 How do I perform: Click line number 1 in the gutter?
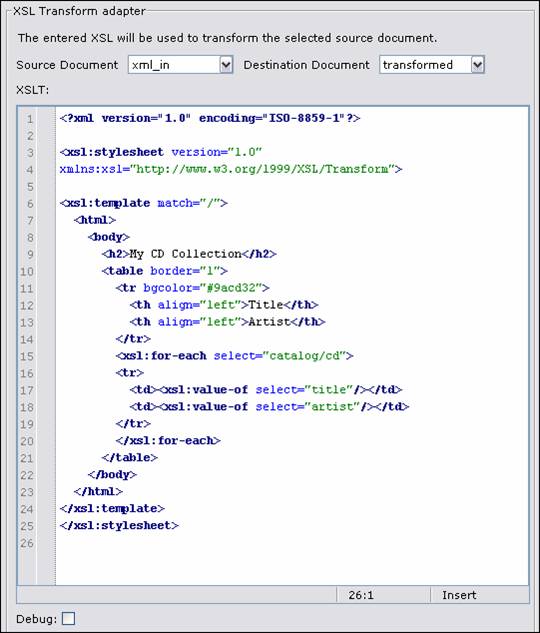tap(30, 119)
